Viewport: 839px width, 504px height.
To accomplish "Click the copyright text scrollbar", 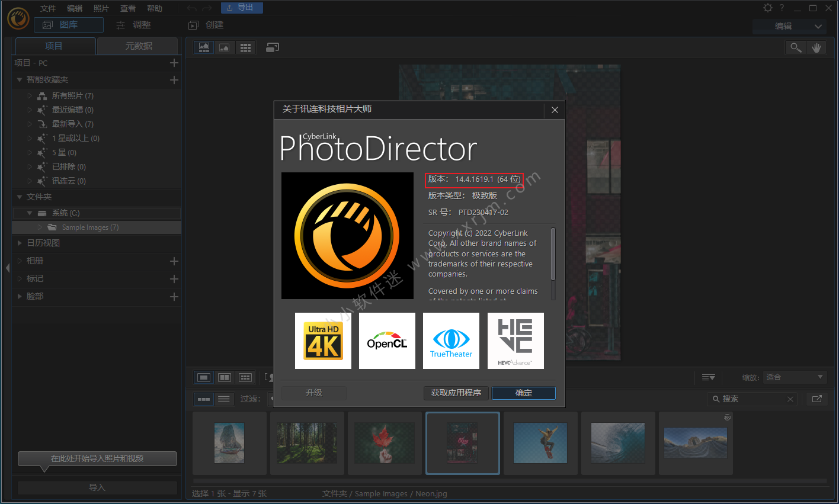I will (553, 254).
